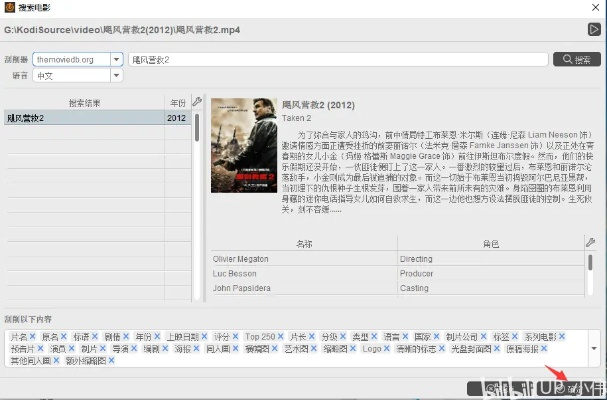Open the search results table wrench settings
Viewport: 607px width, 400px height.
click(197, 102)
